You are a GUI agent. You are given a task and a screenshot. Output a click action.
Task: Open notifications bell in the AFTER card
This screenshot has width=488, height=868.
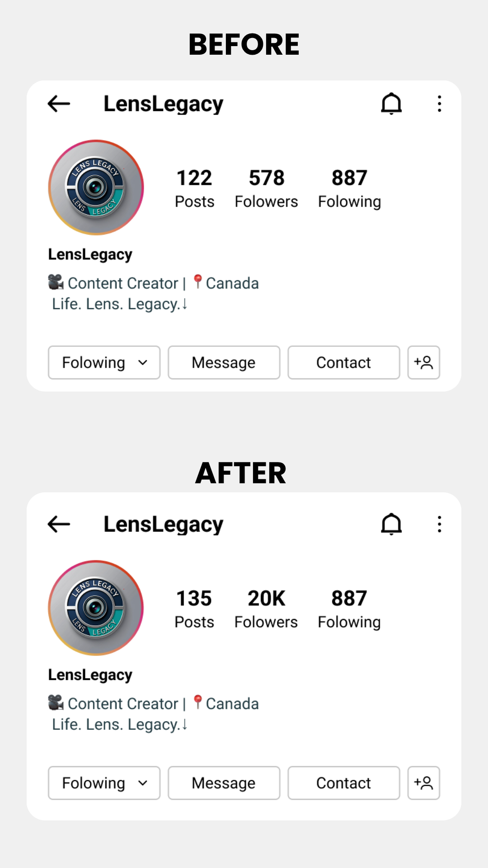click(x=391, y=524)
